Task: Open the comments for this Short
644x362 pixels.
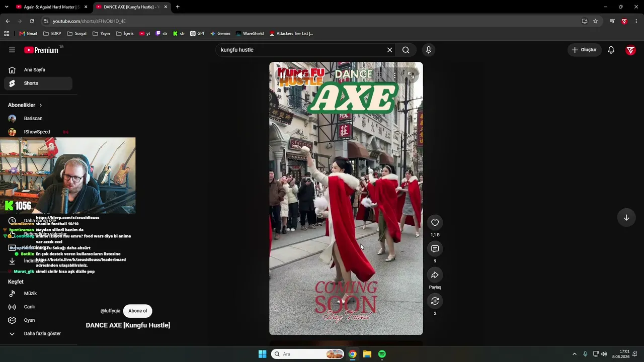Action: (435, 249)
